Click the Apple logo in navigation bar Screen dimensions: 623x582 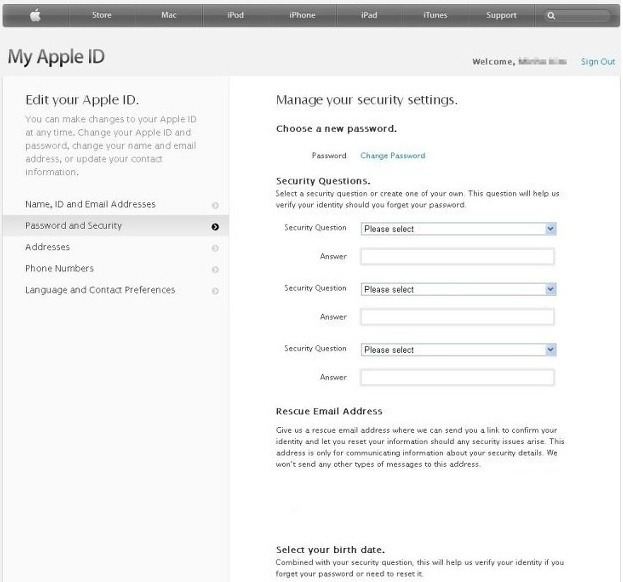pyautogui.click(x=35, y=15)
